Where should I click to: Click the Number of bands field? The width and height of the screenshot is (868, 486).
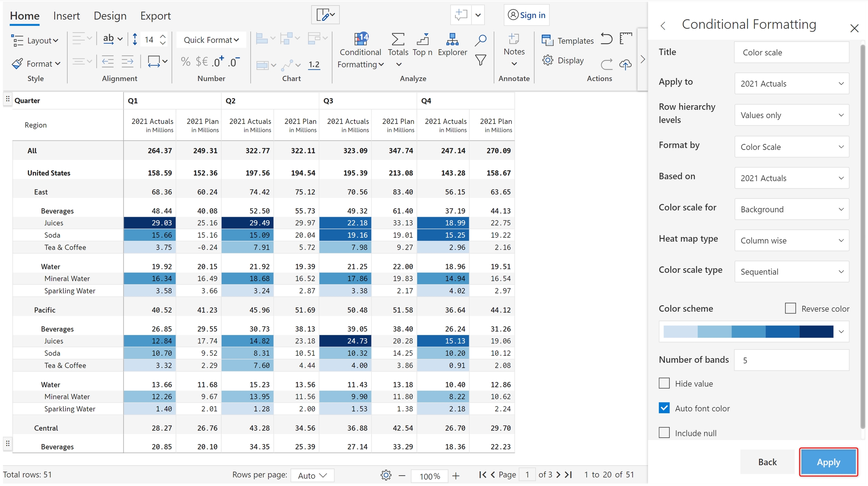pyautogui.click(x=792, y=360)
